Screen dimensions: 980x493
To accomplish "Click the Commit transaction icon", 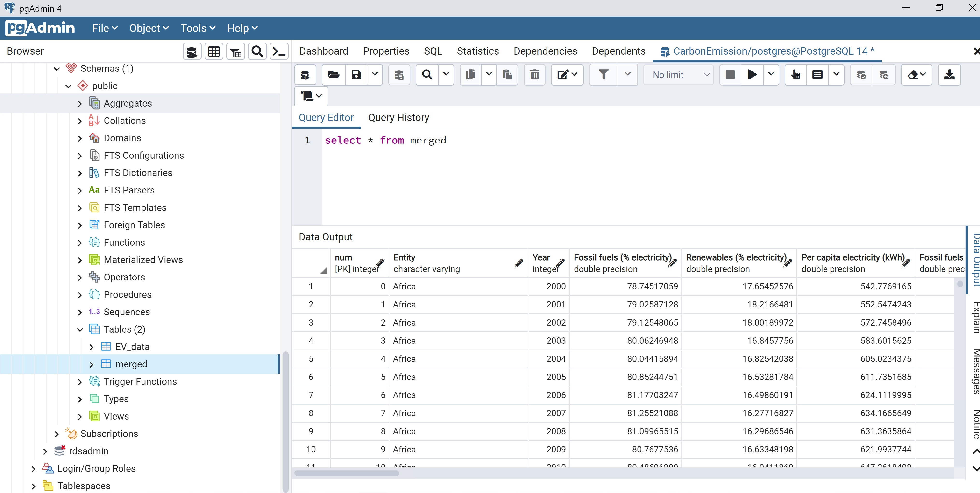I will 861,75.
